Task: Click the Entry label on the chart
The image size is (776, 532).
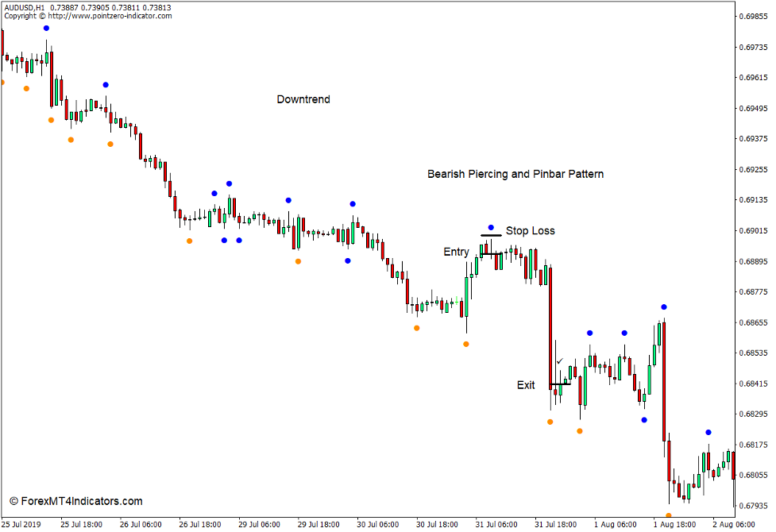Action: [457, 252]
